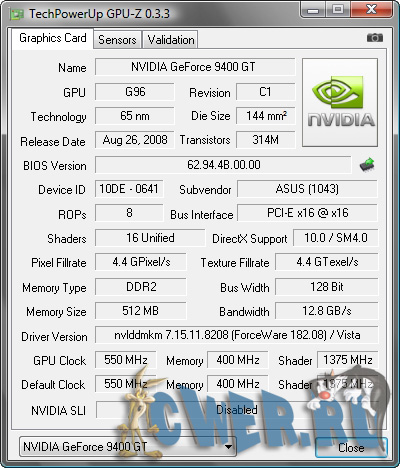Image resolution: width=400 pixels, height=468 pixels.
Task: Click the 'Pixel Fillrate' label text
Action: (59, 263)
